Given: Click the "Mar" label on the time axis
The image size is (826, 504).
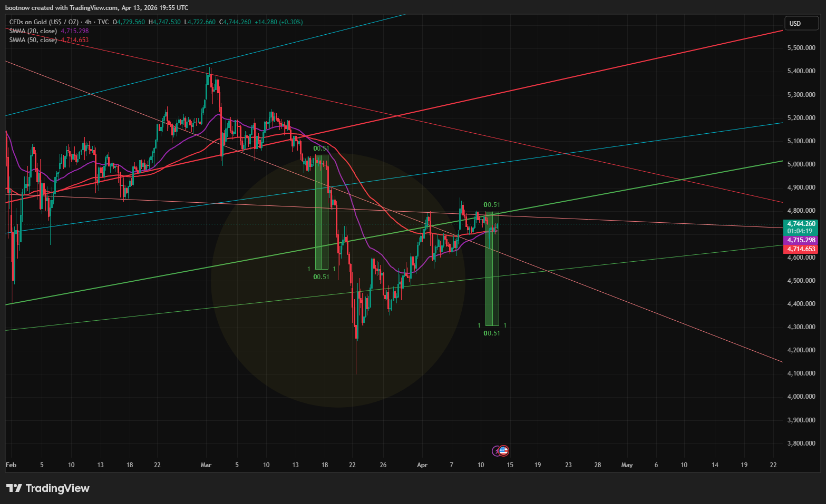Looking at the screenshot, I should [206, 465].
